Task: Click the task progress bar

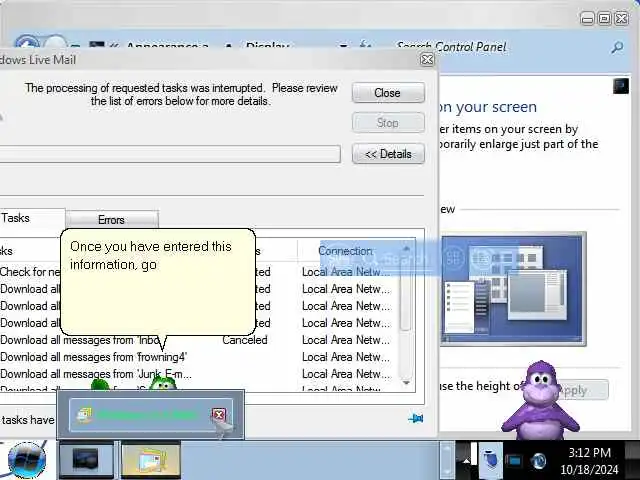Action: [169, 154]
